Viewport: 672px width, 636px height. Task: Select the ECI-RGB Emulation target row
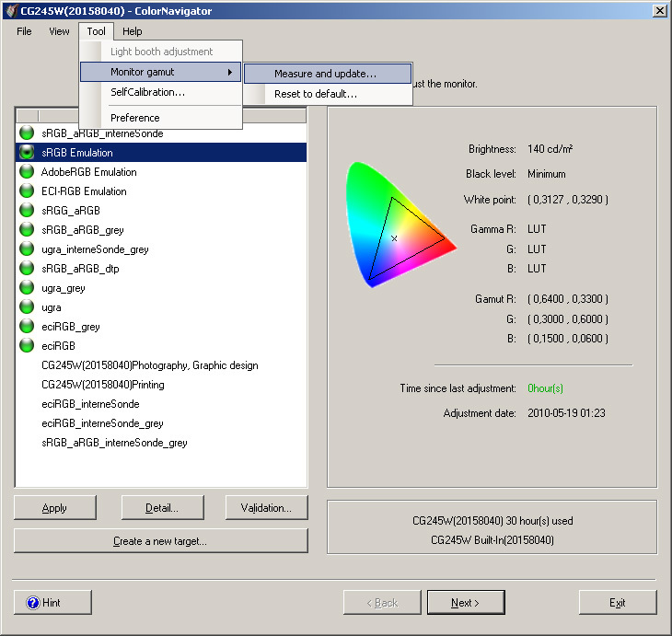(x=161, y=191)
